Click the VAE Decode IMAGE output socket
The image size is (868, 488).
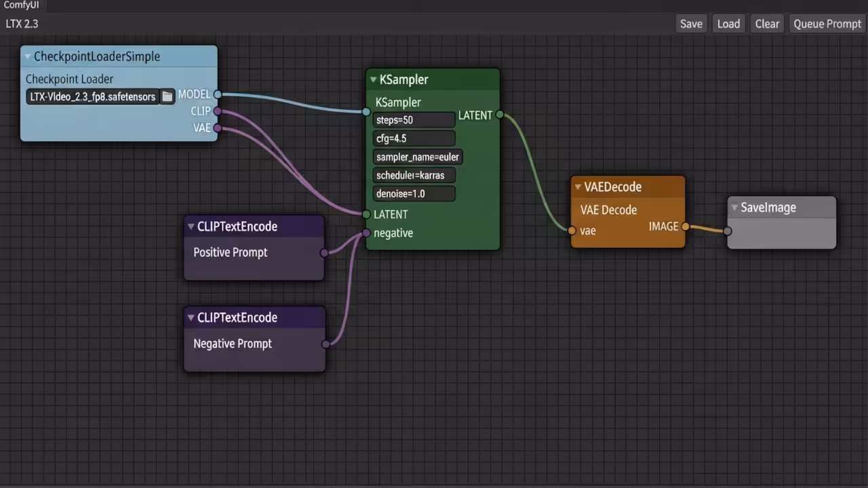685,226
